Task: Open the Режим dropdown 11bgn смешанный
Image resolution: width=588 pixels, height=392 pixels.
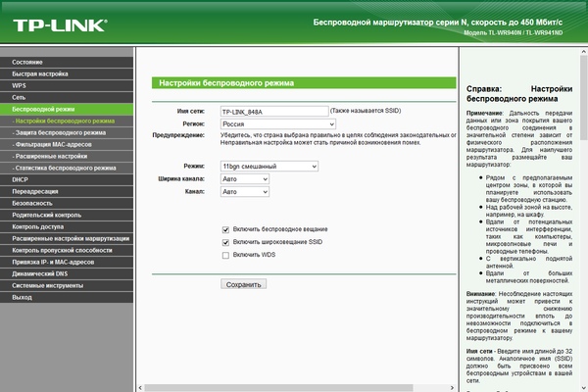Action: point(269,167)
